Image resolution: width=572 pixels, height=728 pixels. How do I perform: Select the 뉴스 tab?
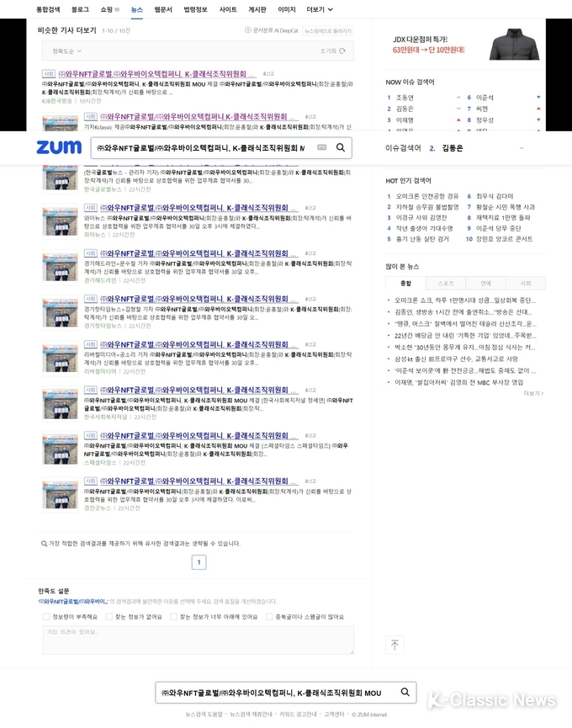[136, 9]
